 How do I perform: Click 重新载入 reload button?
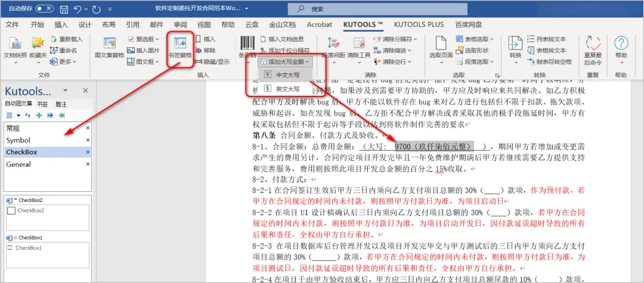[67, 39]
